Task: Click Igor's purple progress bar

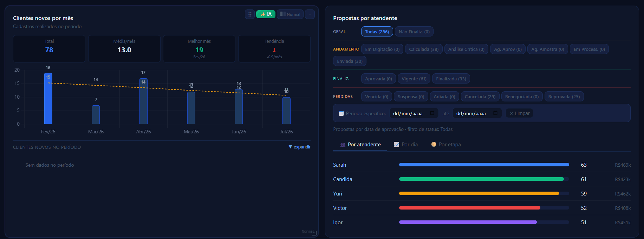Action: [x=468, y=222]
